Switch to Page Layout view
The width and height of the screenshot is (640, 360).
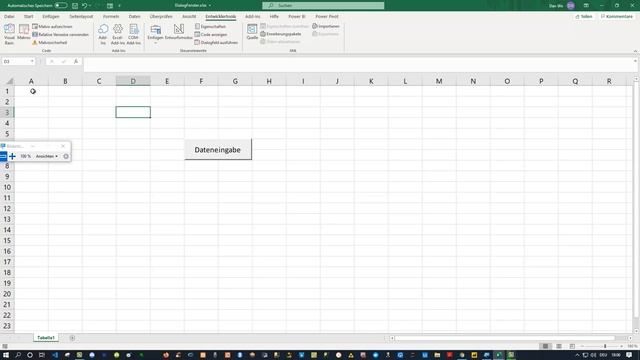click(559, 346)
